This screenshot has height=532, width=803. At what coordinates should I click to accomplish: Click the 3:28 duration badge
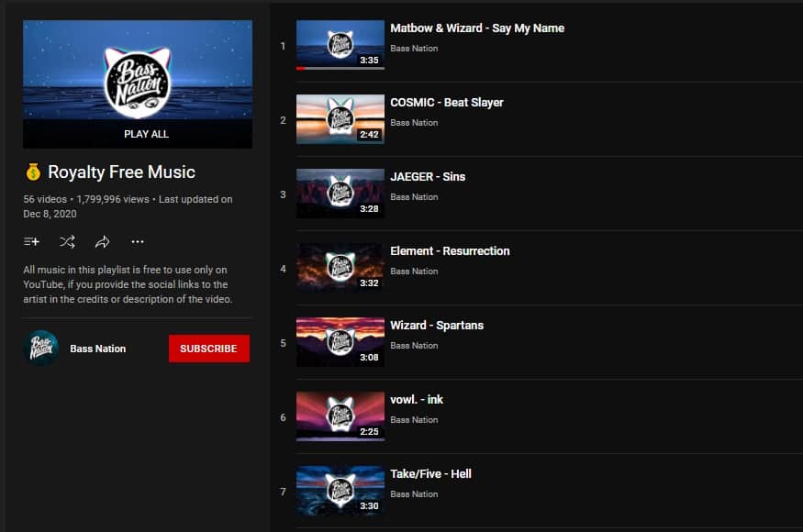pos(369,208)
